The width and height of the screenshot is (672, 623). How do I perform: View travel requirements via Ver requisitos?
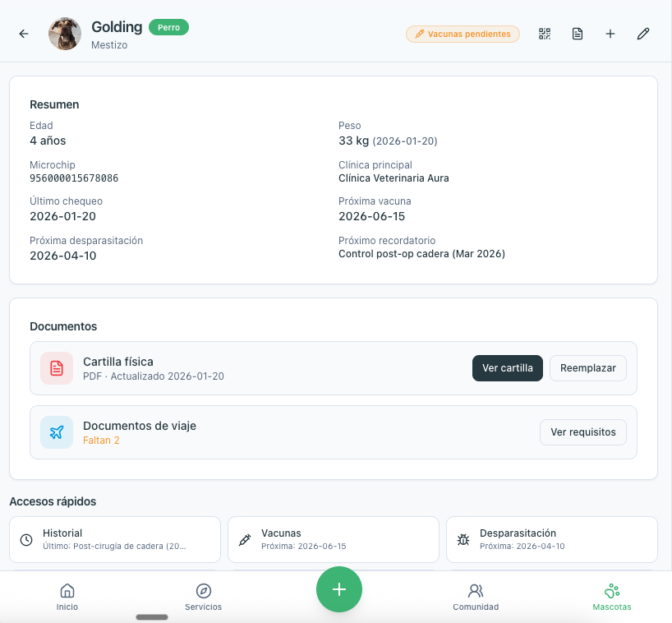click(x=582, y=431)
